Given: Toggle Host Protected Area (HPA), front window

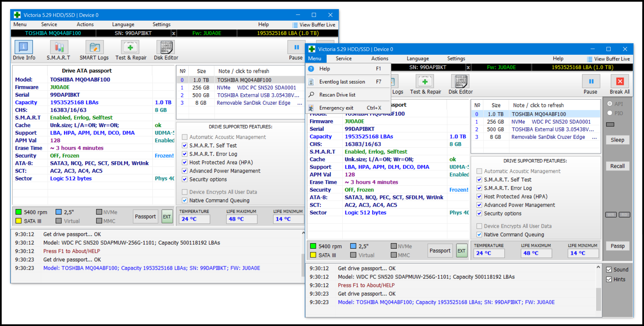Looking at the screenshot, I should tap(479, 197).
